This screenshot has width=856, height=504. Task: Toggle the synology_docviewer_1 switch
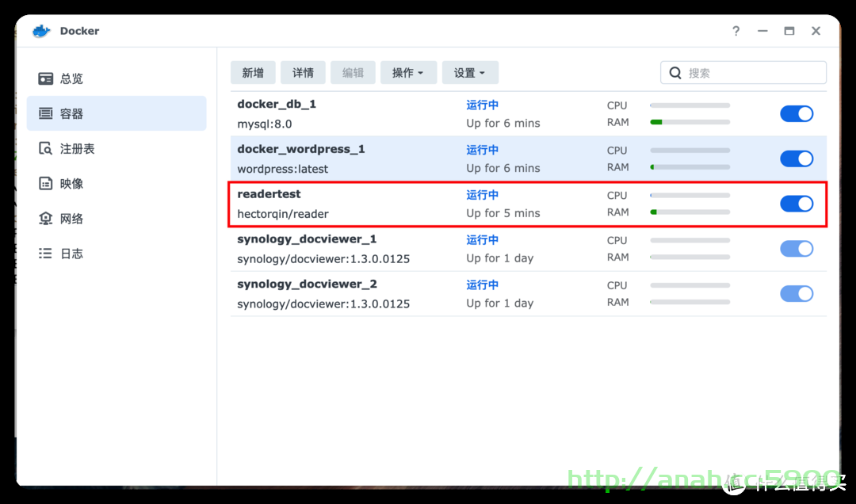click(x=797, y=249)
